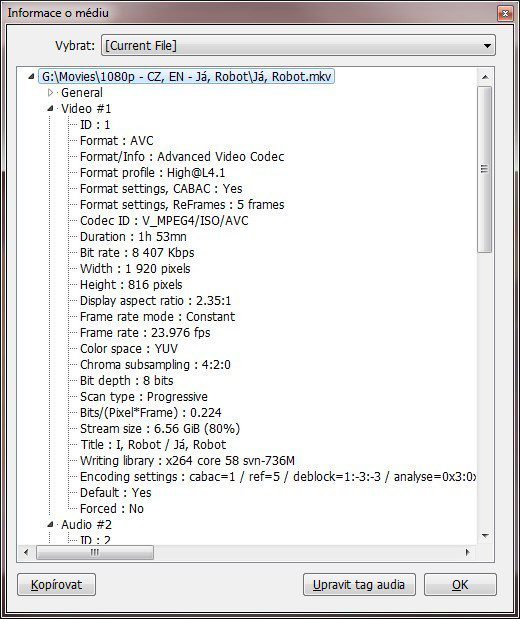Select the Format profile High@L4.1 row
520x619 pixels.
coord(152,173)
